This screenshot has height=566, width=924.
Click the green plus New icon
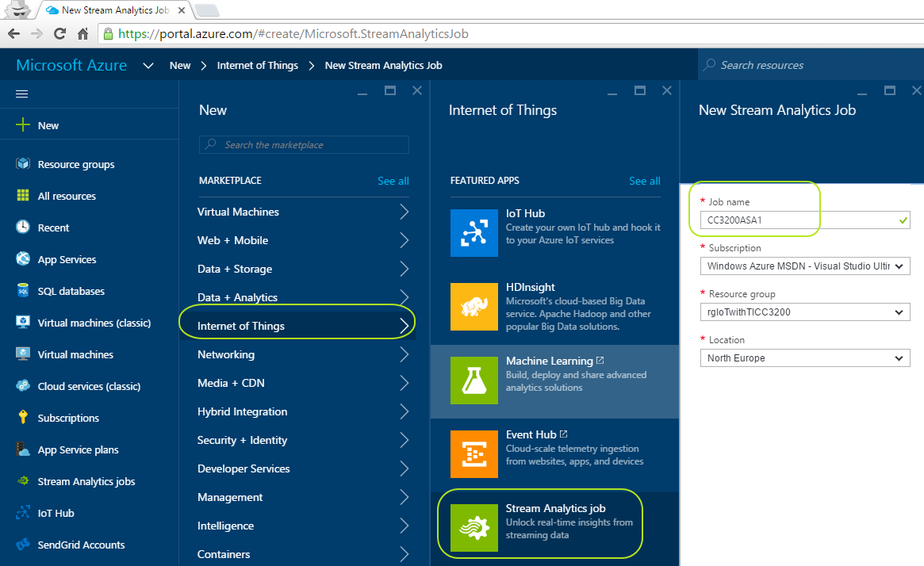pos(22,125)
